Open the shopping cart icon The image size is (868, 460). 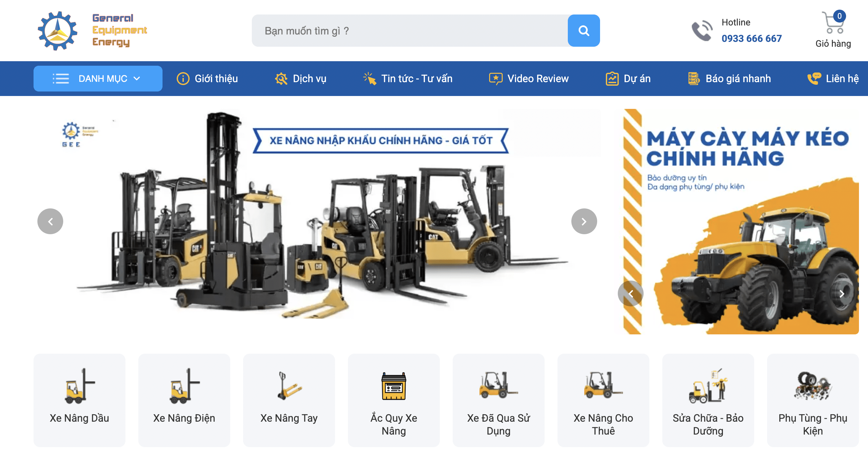click(x=833, y=23)
